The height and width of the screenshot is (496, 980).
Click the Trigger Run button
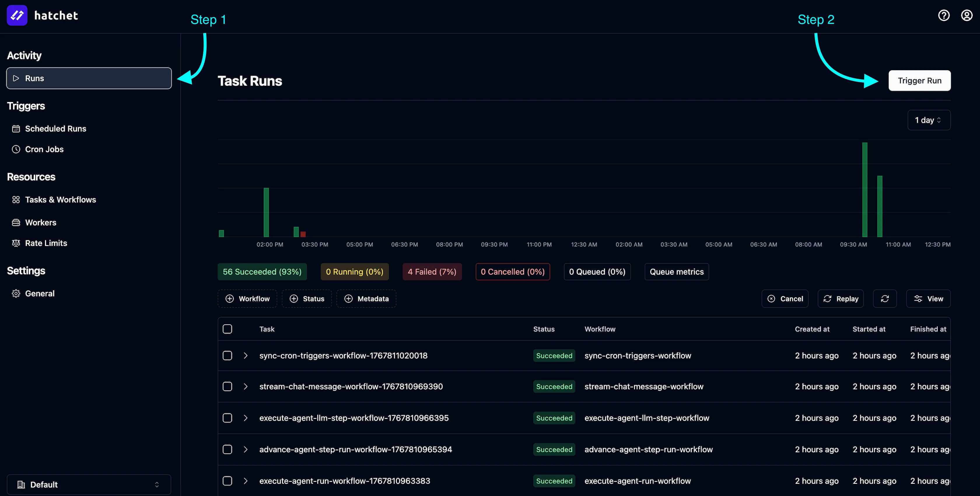(920, 80)
